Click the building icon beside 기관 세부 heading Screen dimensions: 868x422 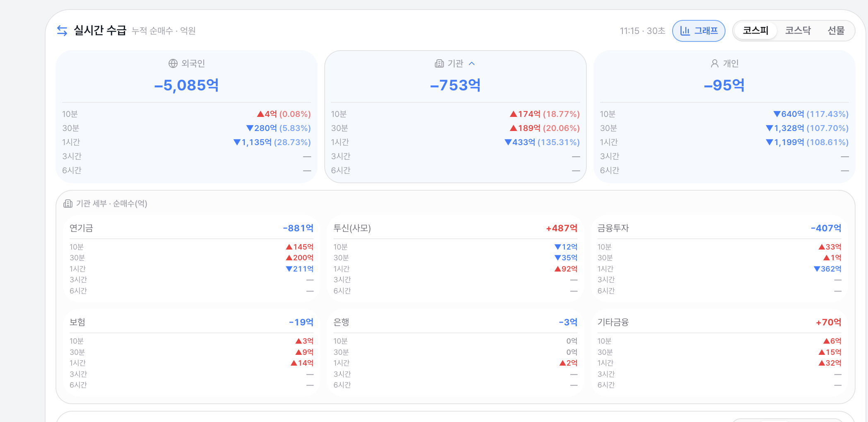[x=68, y=204]
